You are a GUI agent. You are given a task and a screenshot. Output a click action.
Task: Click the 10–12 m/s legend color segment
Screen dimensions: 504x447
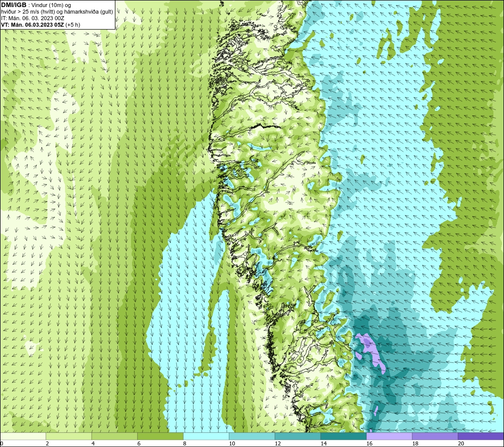(x=252, y=436)
